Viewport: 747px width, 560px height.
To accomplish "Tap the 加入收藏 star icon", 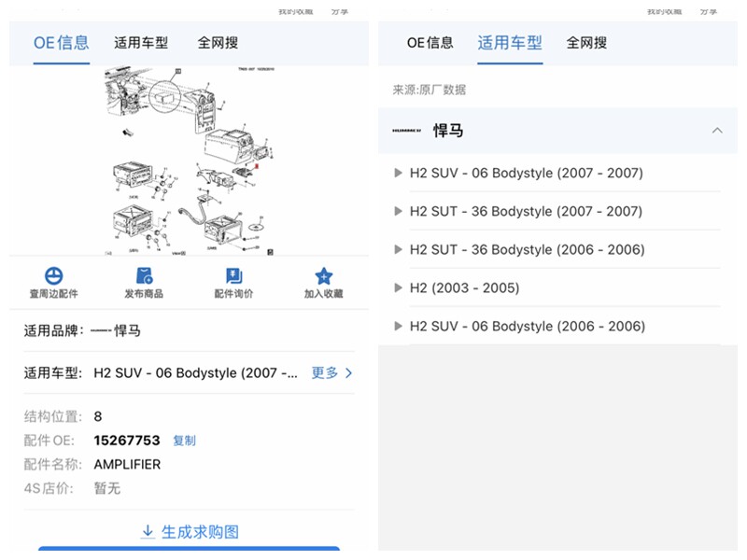I will coord(323,275).
